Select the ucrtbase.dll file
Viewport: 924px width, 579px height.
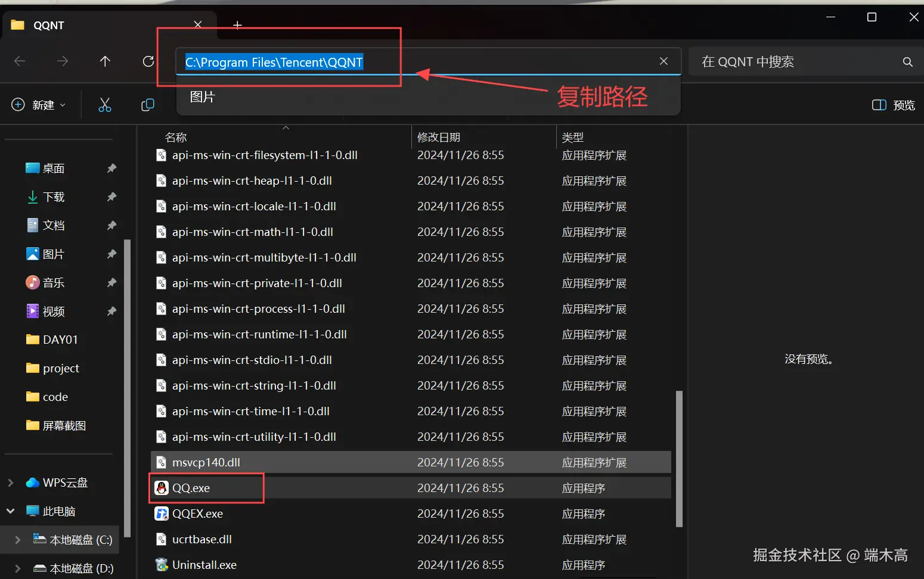(411, 540)
